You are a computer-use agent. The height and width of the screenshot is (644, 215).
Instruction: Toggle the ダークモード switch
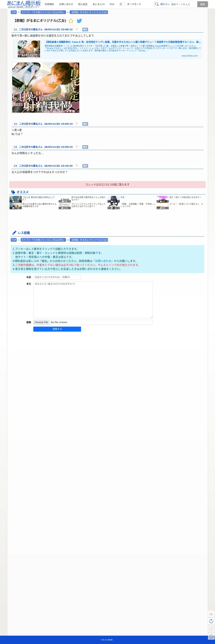click(x=123, y=4)
